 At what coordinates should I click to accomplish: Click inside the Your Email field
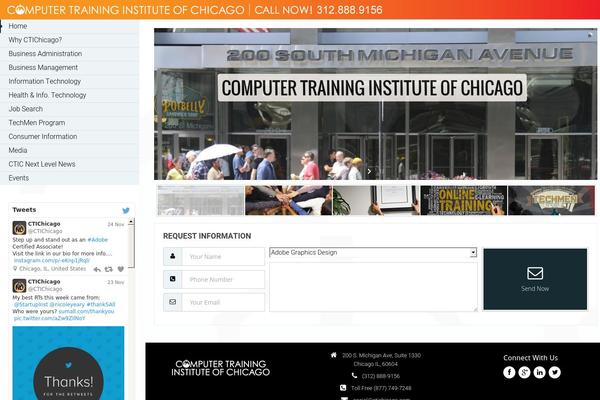(x=223, y=302)
